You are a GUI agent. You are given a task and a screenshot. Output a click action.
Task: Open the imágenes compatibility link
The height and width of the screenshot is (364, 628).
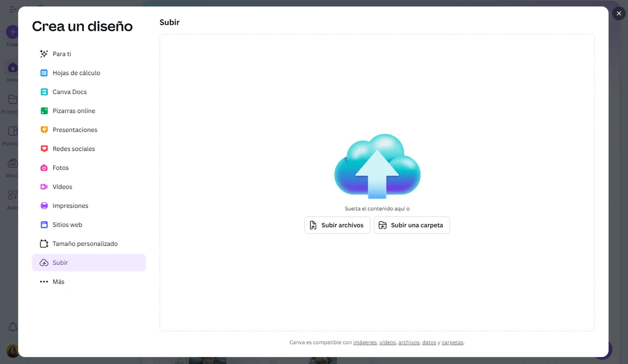[x=365, y=342]
